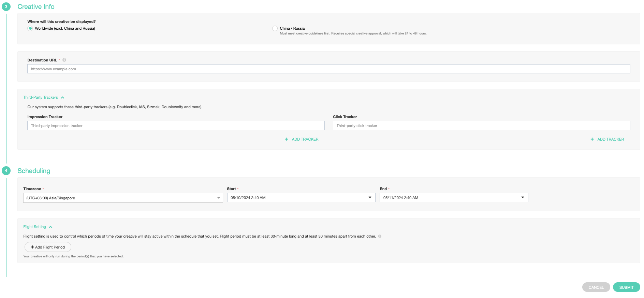Submit the creative form

[x=626, y=287]
